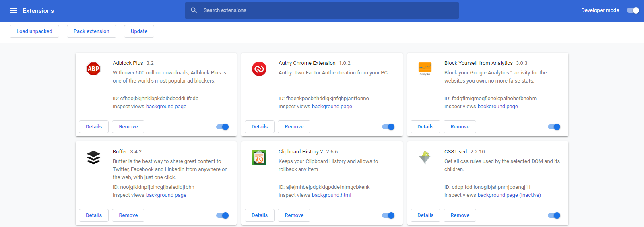The image size is (644, 227).
Task: Click the Buffer ID text
Action: coord(153,187)
